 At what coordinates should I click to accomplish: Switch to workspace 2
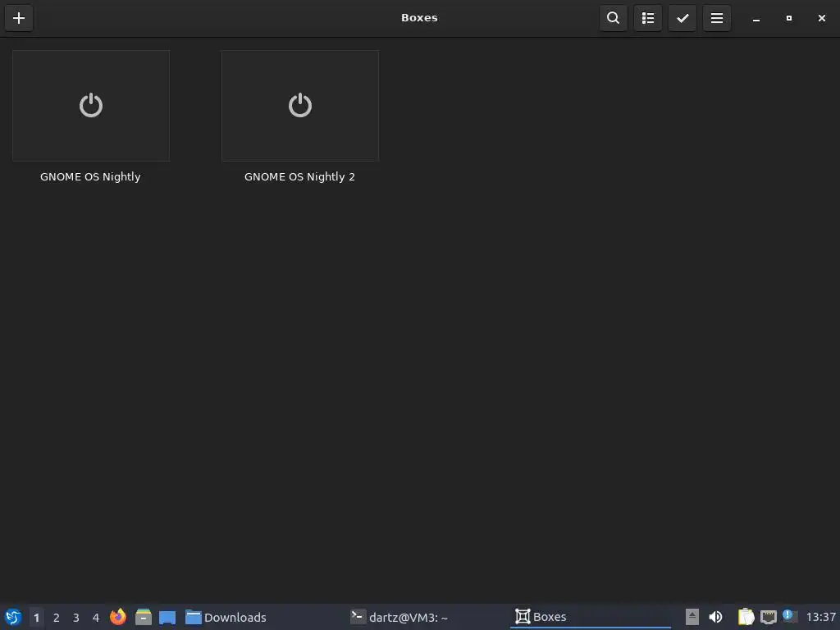tap(57, 618)
